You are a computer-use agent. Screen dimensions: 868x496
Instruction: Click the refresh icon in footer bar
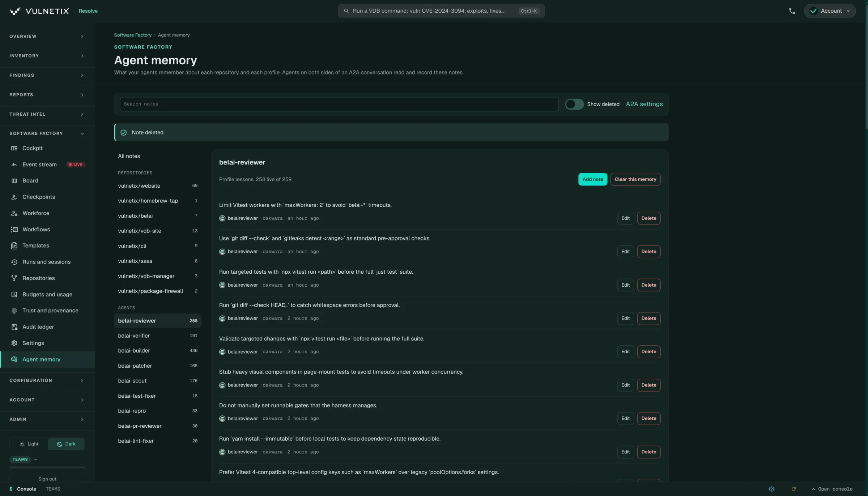click(x=793, y=489)
